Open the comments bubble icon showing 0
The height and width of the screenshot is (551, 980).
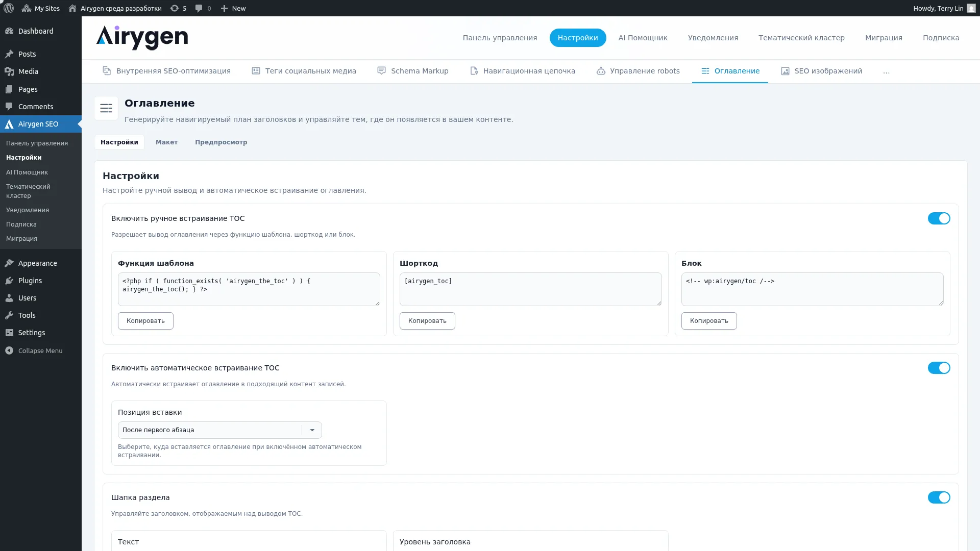pyautogui.click(x=199, y=8)
